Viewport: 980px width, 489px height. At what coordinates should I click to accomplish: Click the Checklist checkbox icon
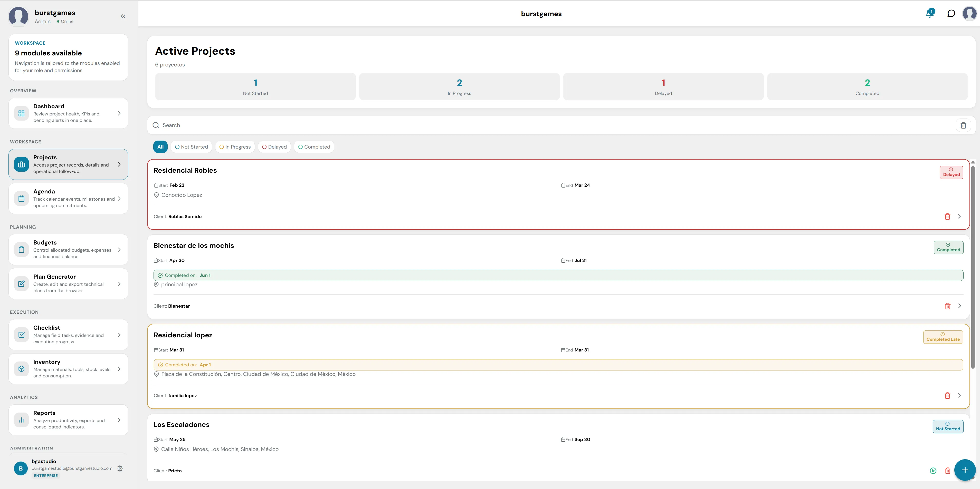coord(21,335)
